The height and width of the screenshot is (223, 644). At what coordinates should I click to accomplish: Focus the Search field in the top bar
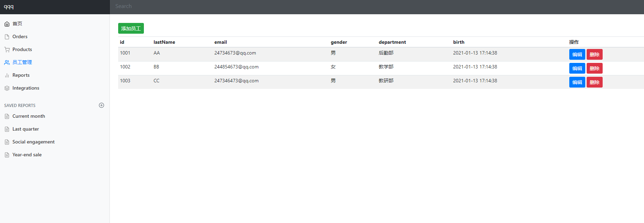[x=377, y=6]
